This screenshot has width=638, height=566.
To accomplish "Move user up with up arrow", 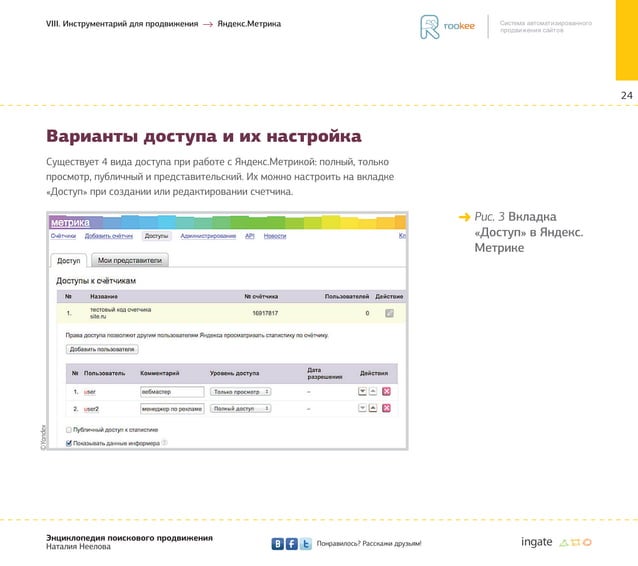I will pos(373,391).
